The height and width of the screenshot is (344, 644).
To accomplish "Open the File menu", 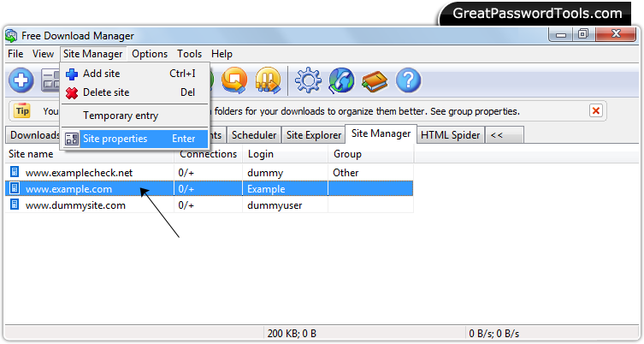I will click(x=15, y=54).
